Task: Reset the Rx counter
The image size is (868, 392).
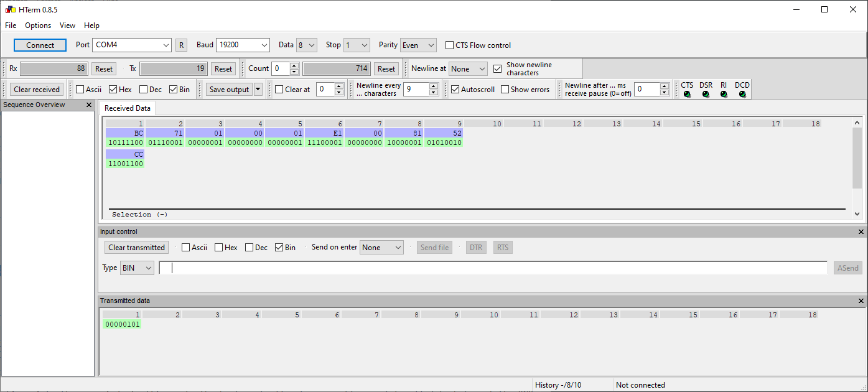Action: click(x=104, y=69)
